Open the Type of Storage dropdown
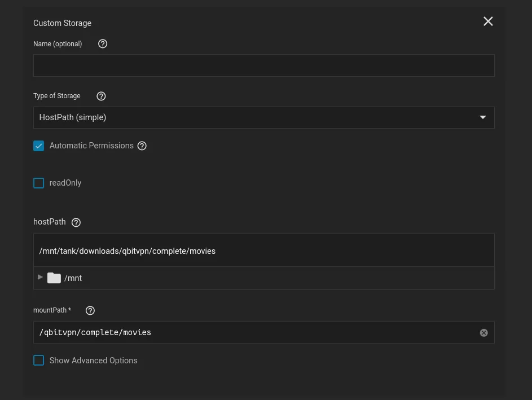This screenshot has width=532, height=400. pyautogui.click(x=263, y=117)
